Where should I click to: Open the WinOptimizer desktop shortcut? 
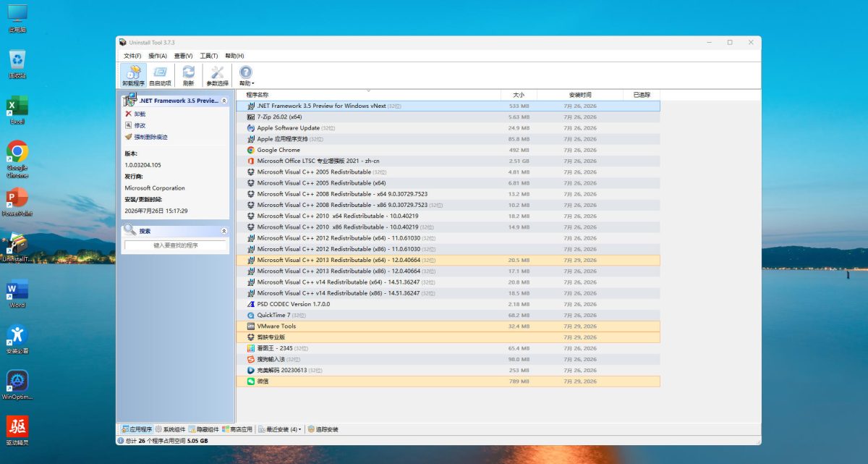pos(17,386)
